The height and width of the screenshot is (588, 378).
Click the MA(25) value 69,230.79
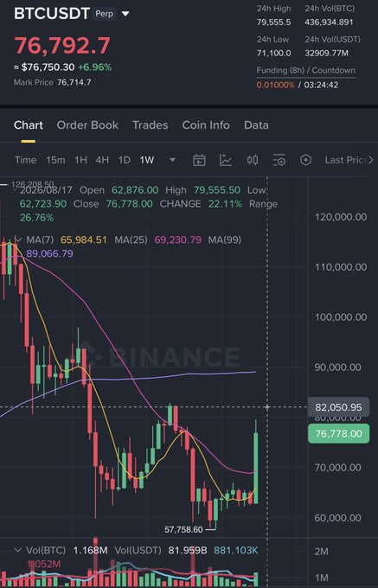click(177, 240)
